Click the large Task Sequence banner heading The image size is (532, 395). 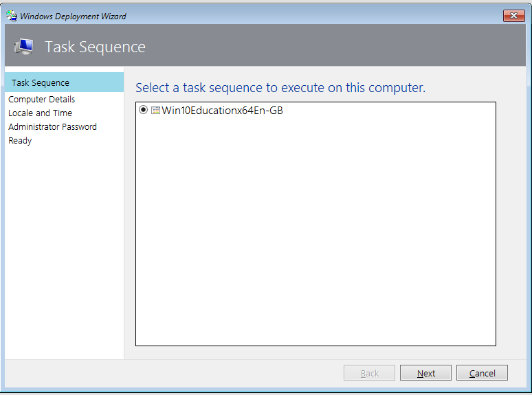click(95, 47)
